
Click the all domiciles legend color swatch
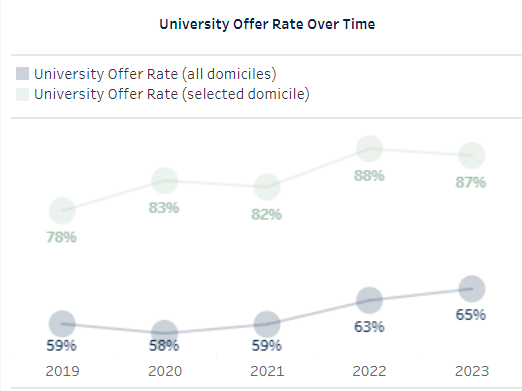pos(22,74)
